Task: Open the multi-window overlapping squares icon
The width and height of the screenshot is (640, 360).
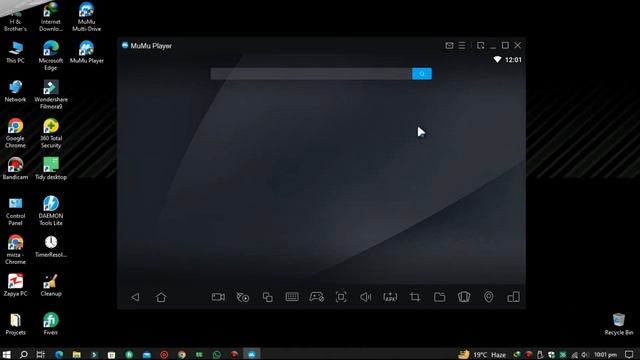Action: pyautogui.click(x=268, y=297)
